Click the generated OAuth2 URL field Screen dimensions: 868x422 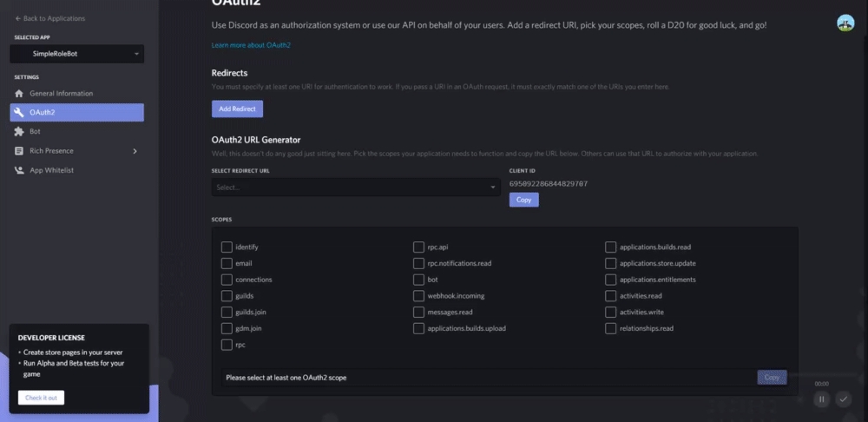coord(486,378)
